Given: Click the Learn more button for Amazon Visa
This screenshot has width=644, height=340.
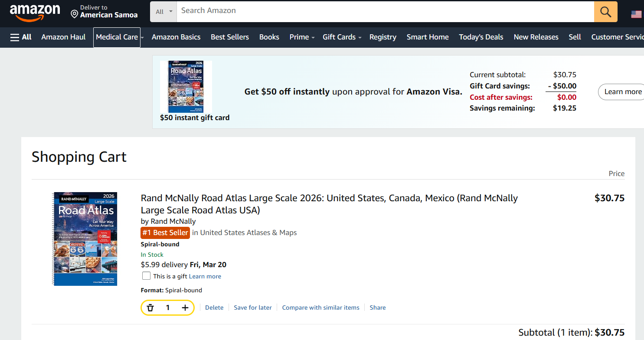Looking at the screenshot, I should pyautogui.click(x=622, y=92).
